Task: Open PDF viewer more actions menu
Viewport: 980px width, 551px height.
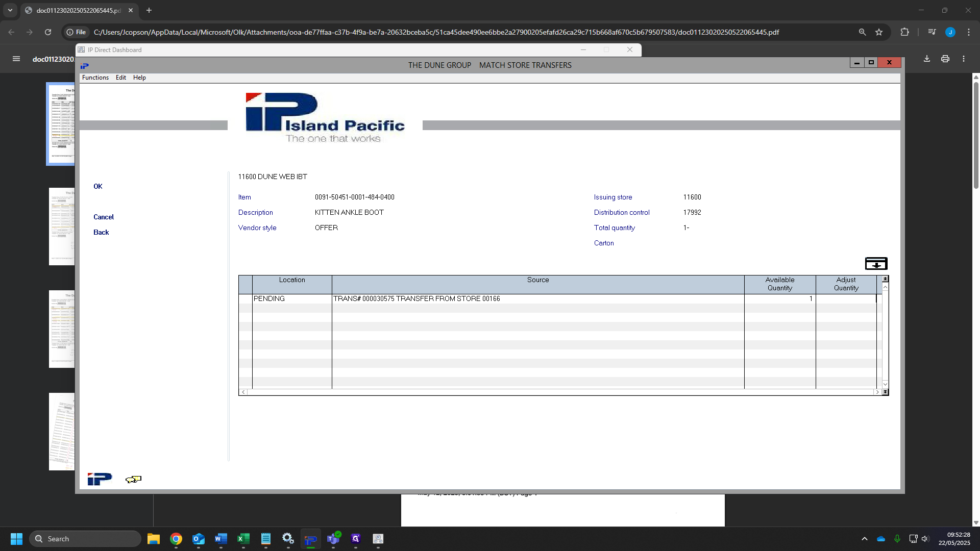Action: (x=964, y=59)
